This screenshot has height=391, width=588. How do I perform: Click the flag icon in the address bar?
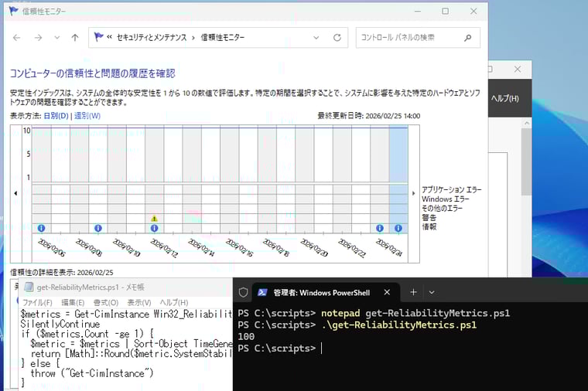(x=98, y=36)
